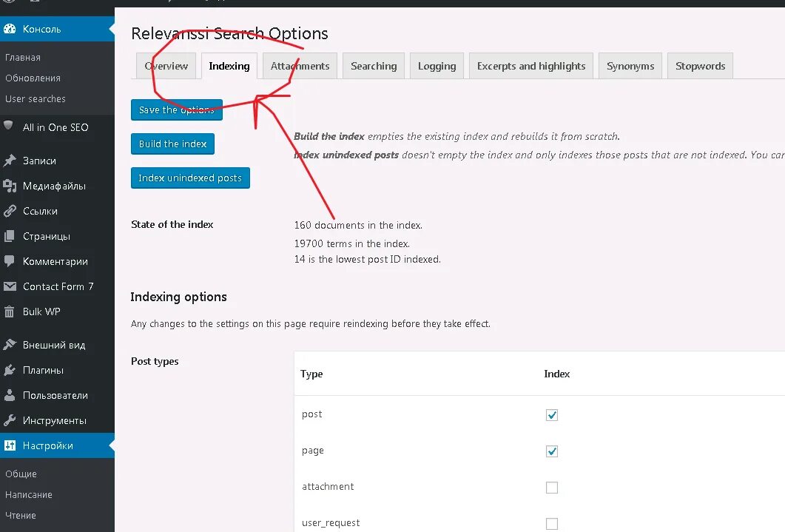The image size is (785, 532).
Task: Open Excerpts and highlights tab
Action: click(x=531, y=66)
